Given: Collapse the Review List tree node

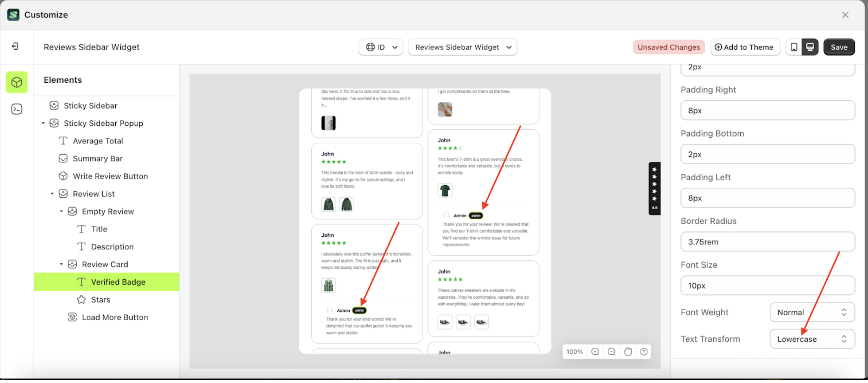Looking at the screenshot, I should (52, 193).
